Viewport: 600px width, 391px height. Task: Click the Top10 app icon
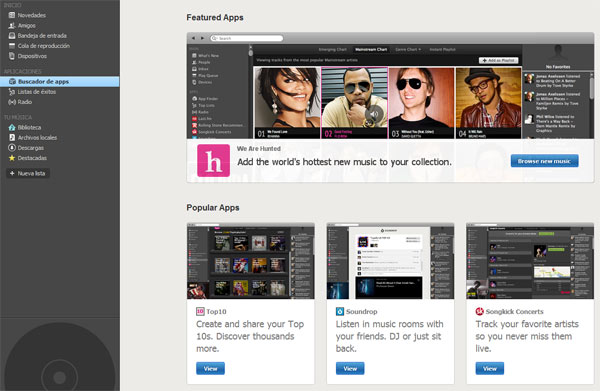coord(200,311)
